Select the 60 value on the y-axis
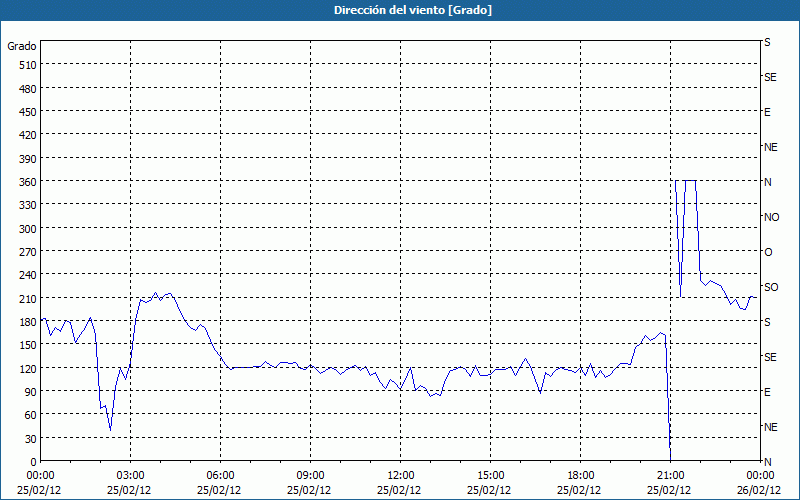Viewport: 800px width, 500px height. tap(31, 415)
